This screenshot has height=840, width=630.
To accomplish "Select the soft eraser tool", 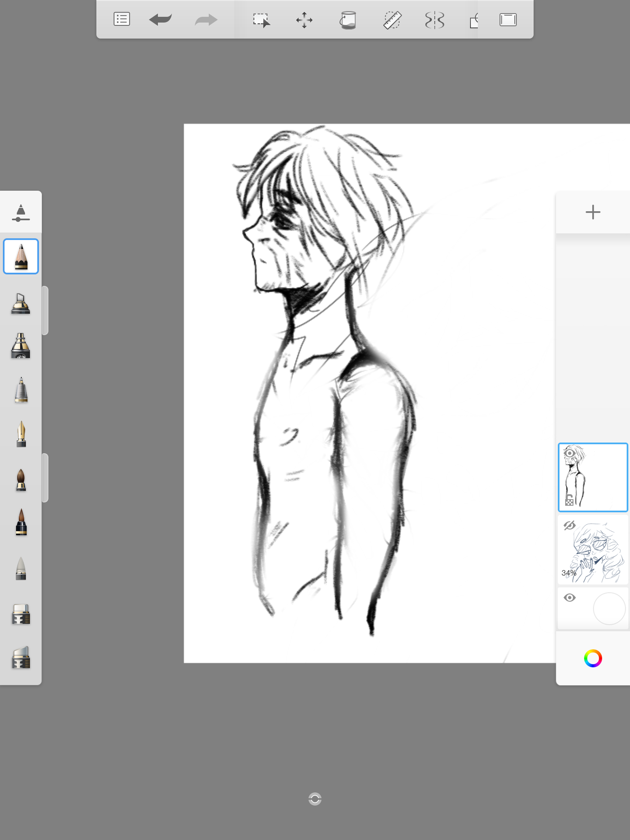I will pos(21,658).
